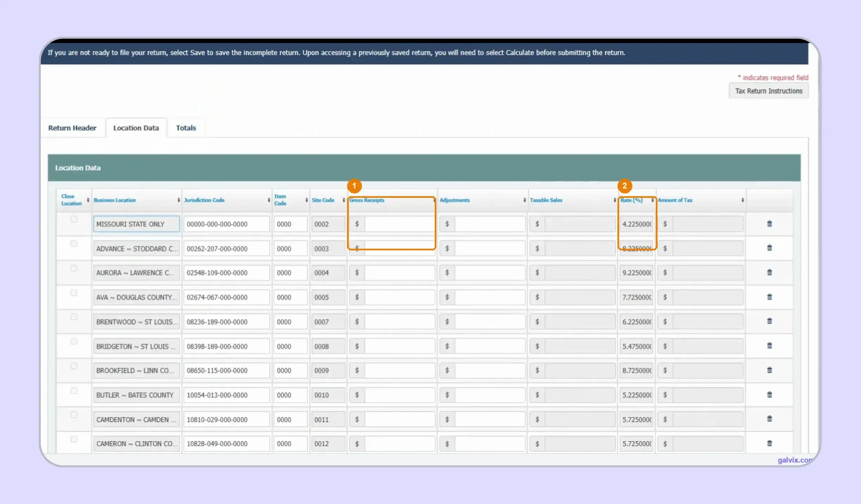
Task: Click trash icon for ADVANCE ~ STODDARD row
Action: [769, 248]
